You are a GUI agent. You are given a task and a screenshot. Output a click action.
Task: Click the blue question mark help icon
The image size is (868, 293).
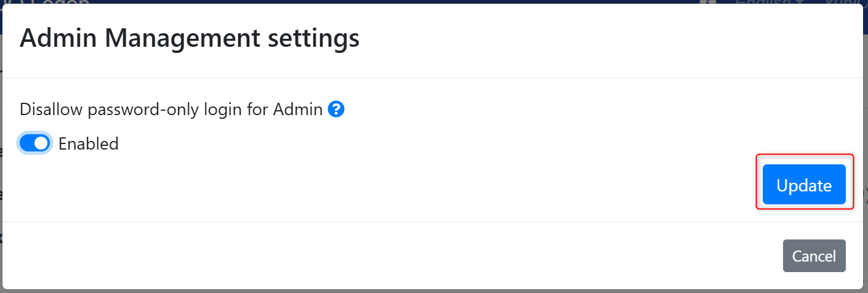(336, 110)
